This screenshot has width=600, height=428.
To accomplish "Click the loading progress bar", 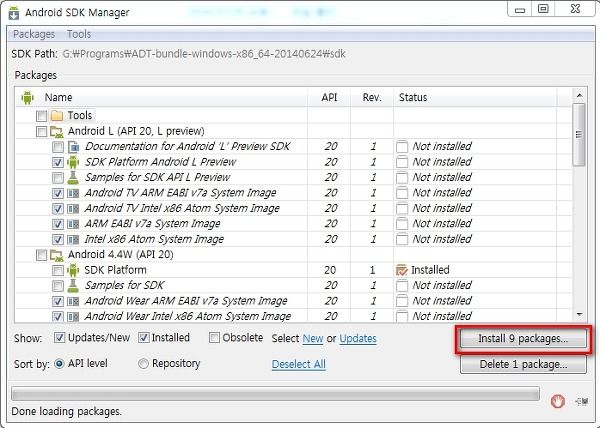I will pos(276,394).
